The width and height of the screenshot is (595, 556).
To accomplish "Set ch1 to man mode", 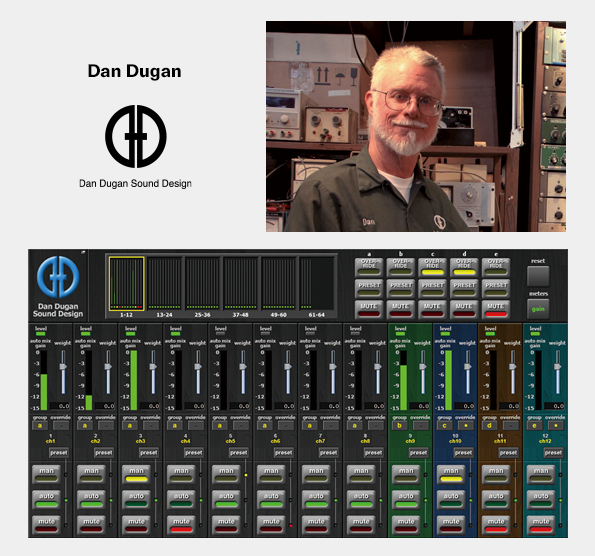I will coord(47,474).
